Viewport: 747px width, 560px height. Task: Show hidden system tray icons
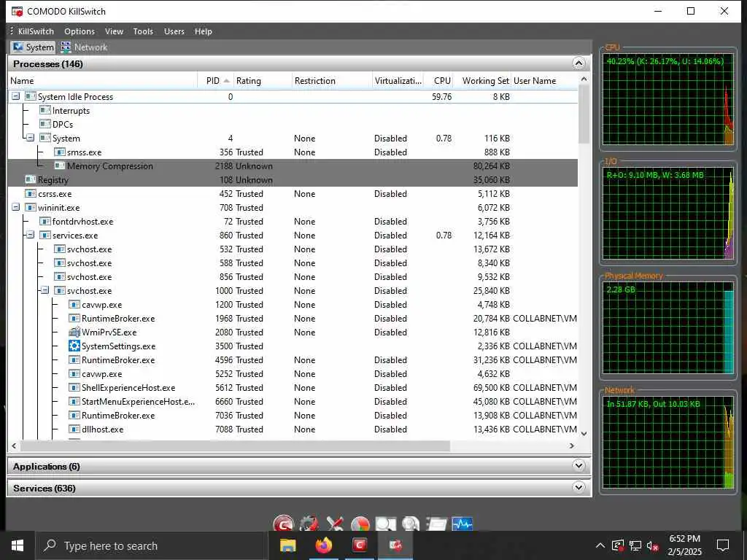pyautogui.click(x=600, y=545)
